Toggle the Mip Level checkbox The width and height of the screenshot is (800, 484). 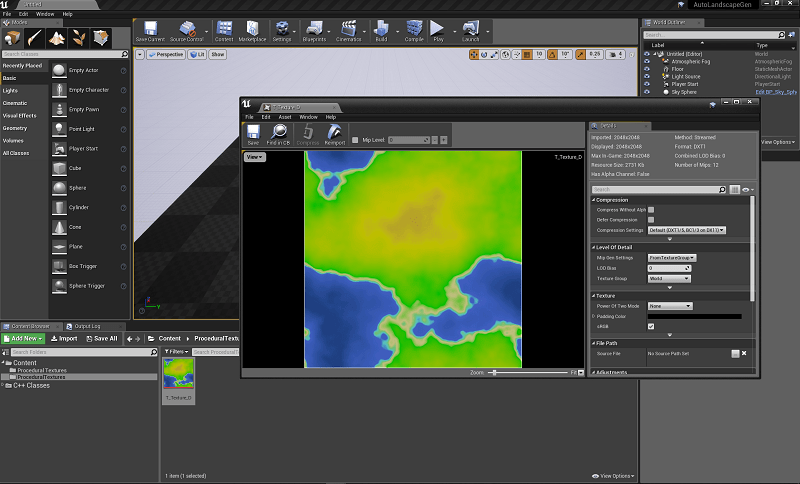point(353,140)
